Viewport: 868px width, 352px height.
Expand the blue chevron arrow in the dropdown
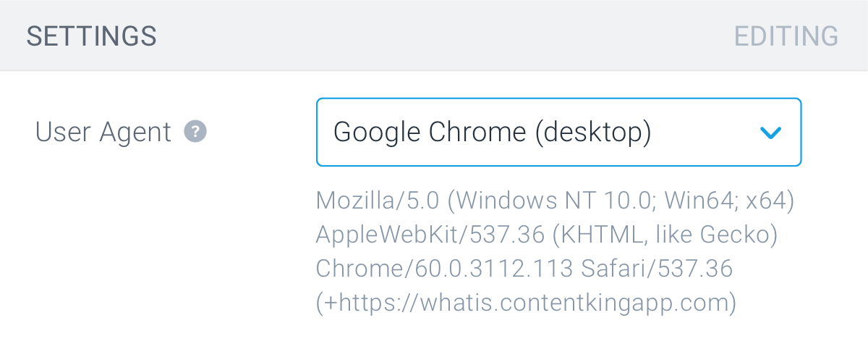point(771,133)
